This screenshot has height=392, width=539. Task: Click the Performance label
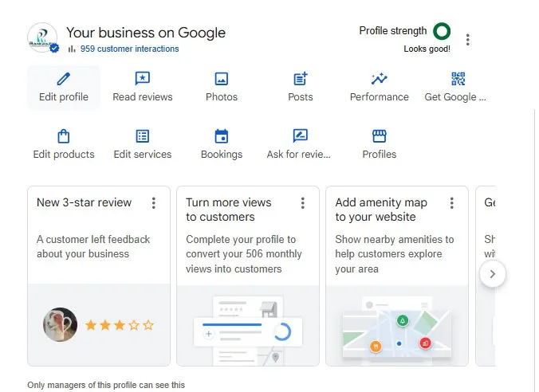click(380, 97)
